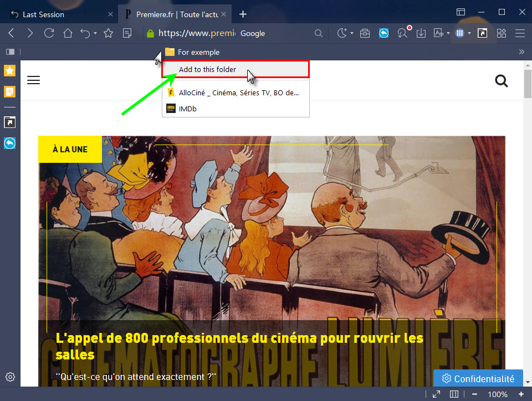Viewport: 532px width, 401px height.
Task: Close the Premiere.fr tab
Action: click(223, 14)
